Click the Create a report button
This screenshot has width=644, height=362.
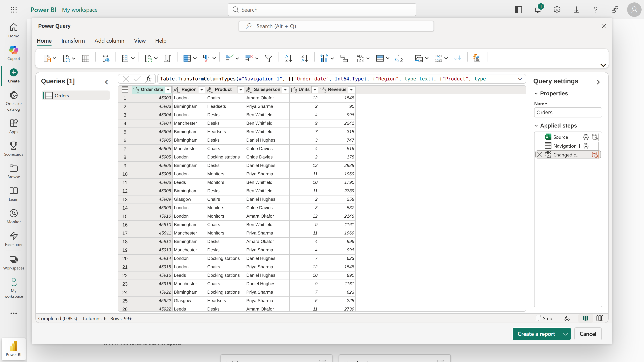536,334
